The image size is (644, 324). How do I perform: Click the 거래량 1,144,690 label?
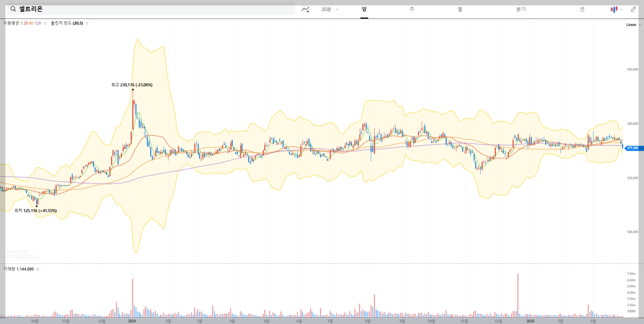(19, 269)
